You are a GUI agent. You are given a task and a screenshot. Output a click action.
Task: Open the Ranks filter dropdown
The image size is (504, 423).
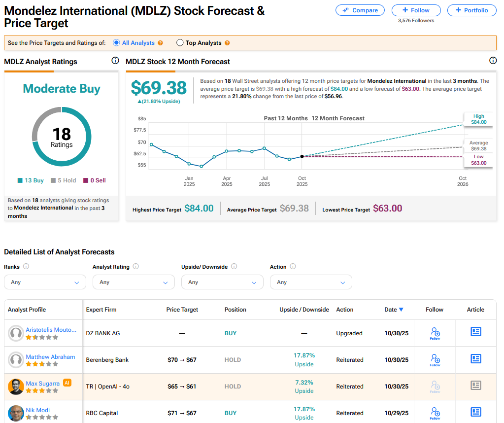pos(45,282)
